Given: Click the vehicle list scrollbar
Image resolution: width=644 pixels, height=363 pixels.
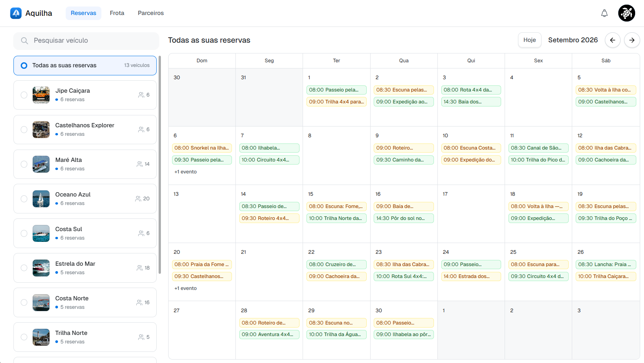Looking at the screenshot, I should tap(160, 165).
